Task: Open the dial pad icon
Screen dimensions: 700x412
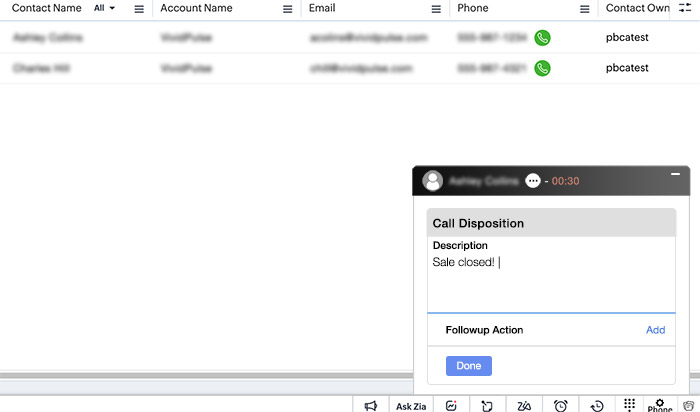Action: click(629, 404)
